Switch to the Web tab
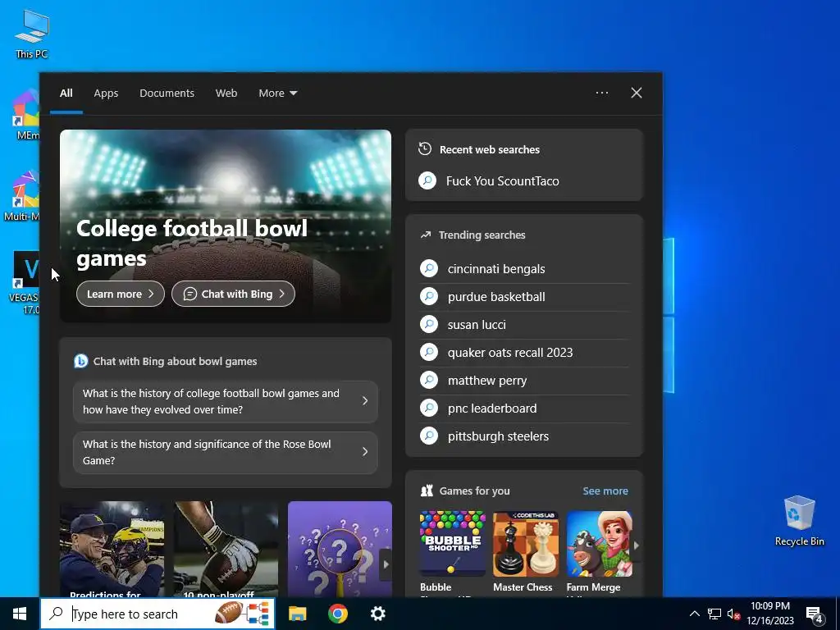The image size is (840, 630). coord(226,94)
